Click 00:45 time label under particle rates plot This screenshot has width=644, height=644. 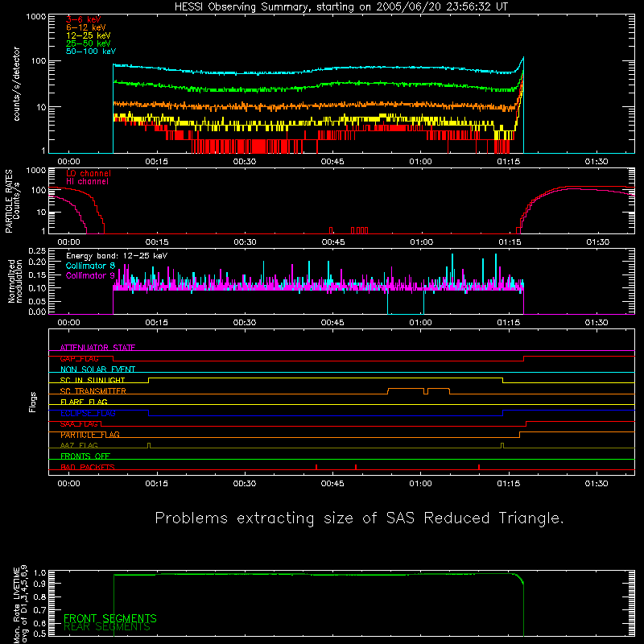click(333, 242)
